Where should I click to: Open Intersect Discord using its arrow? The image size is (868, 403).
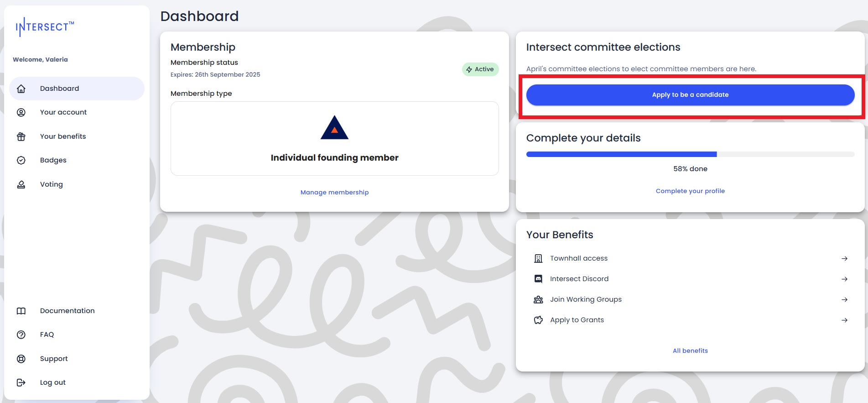[844, 279]
